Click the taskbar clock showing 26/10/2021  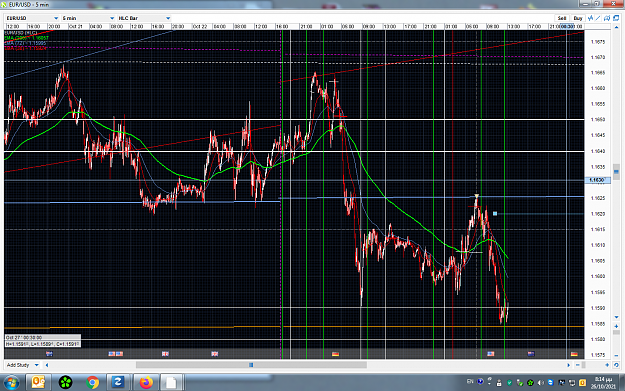[x=603, y=383]
